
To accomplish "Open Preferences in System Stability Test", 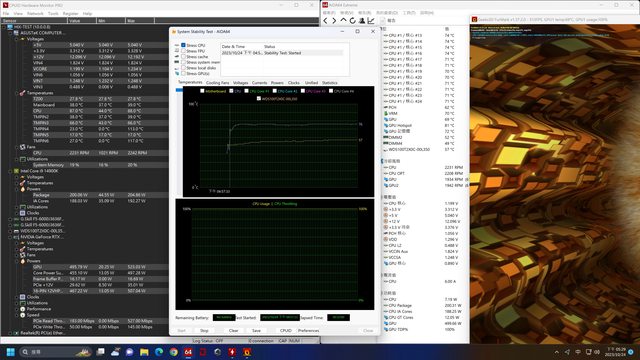I will click(x=309, y=331).
